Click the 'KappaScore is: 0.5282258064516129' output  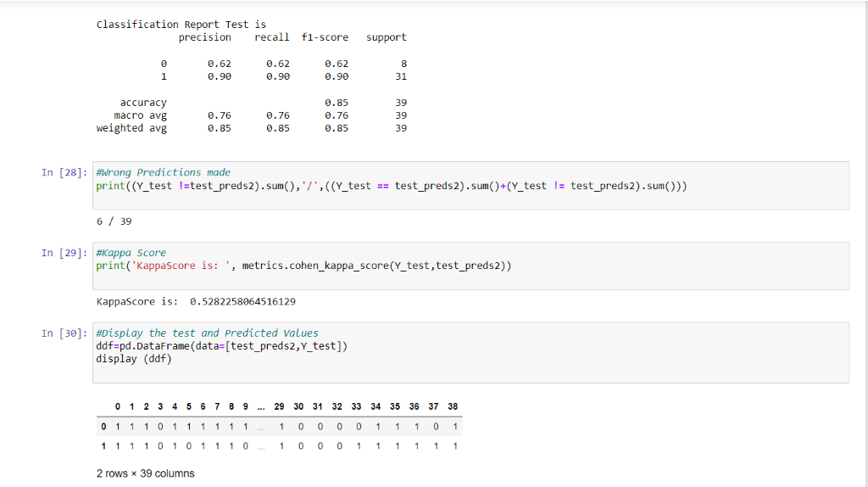196,302
